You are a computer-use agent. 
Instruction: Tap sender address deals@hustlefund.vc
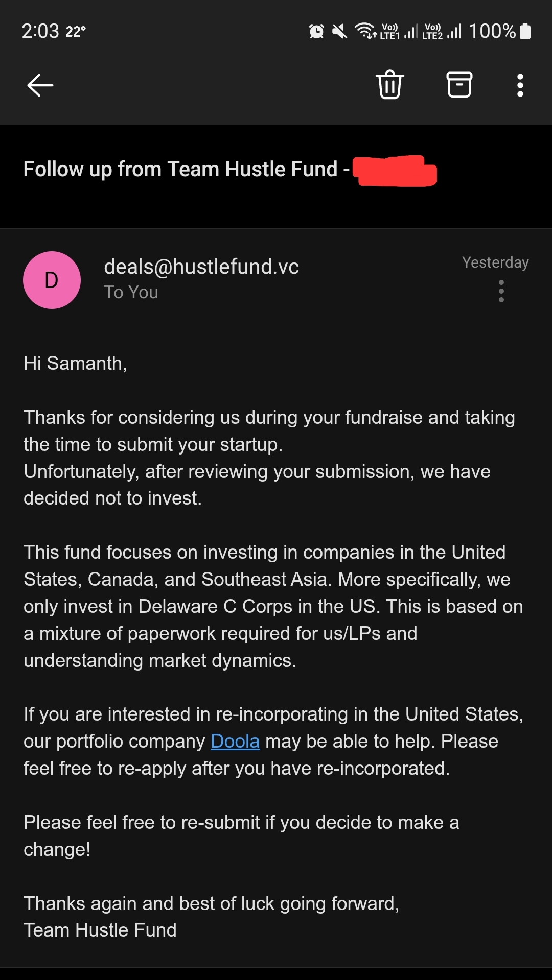coord(201,267)
